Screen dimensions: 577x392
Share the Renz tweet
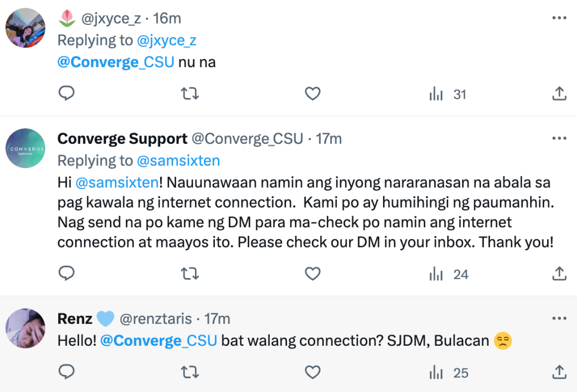coord(558,372)
